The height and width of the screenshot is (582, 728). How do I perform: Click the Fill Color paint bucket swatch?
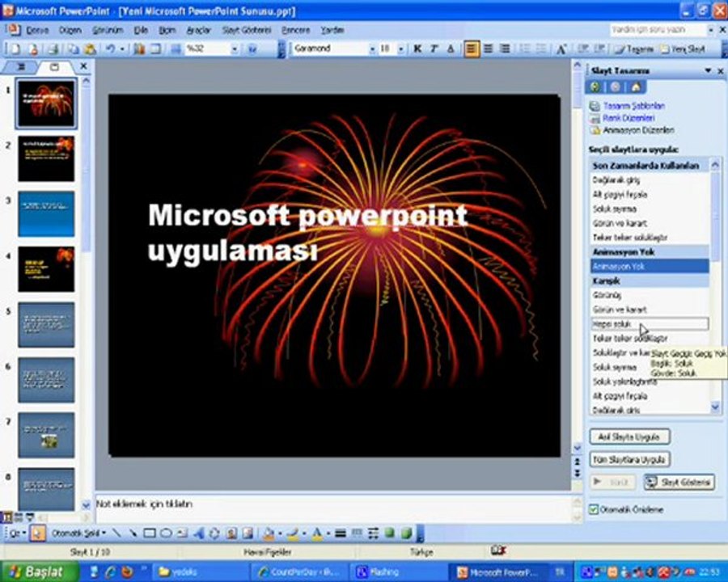coord(269,533)
